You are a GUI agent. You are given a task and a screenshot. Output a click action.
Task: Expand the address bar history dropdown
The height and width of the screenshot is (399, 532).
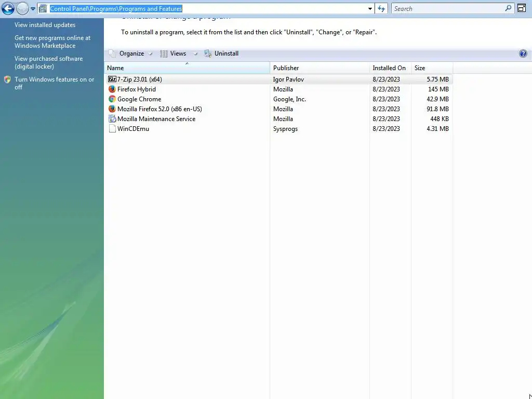370,9
